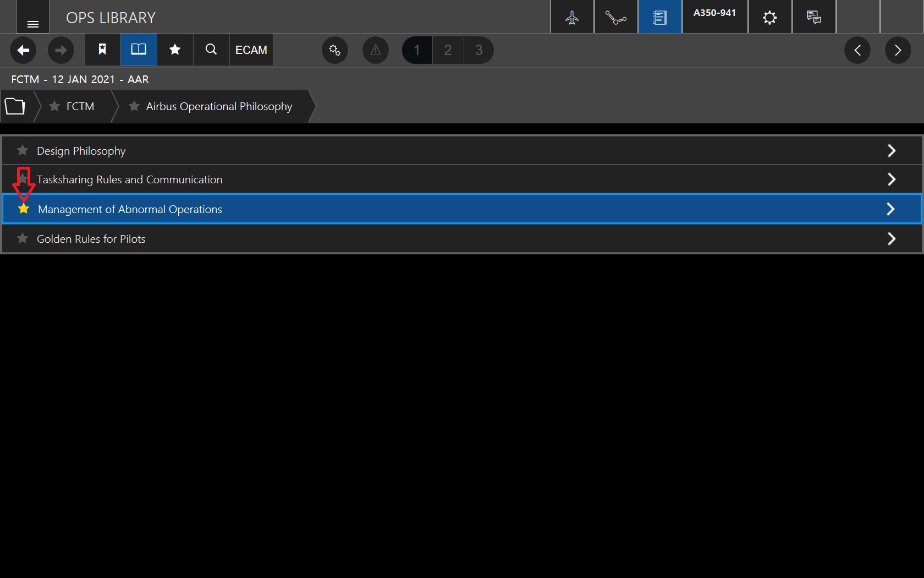Viewport: 924px width, 578px height.
Task: Open Golden Rules for Pilots row
Action: [462, 238]
